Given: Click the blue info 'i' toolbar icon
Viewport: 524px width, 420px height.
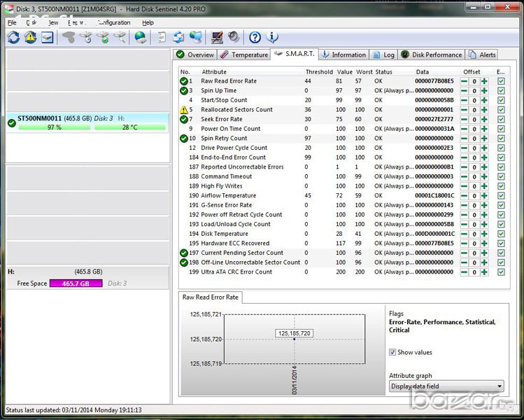Looking at the screenshot, I should pyautogui.click(x=272, y=38).
